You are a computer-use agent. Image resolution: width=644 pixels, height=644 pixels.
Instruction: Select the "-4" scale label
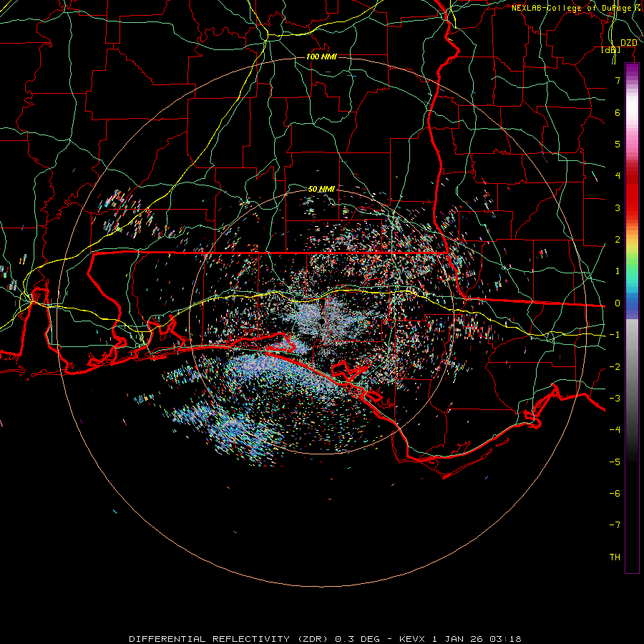(x=615, y=430)
